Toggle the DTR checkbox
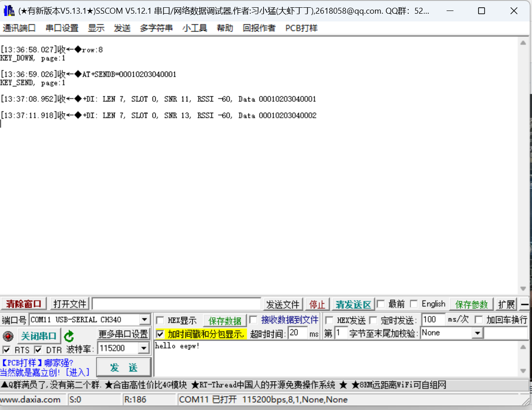Viewport: 532px width, 410px height. point(38,349)
